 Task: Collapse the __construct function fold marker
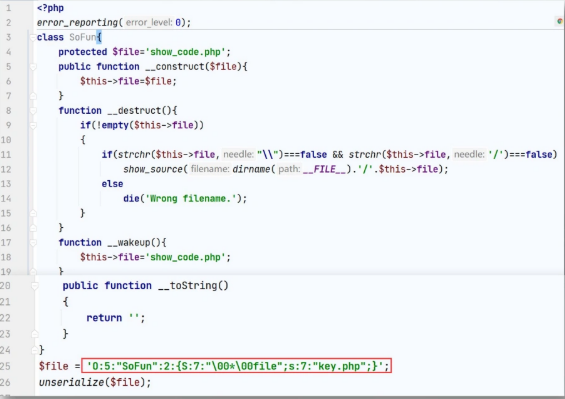point(33,67)
